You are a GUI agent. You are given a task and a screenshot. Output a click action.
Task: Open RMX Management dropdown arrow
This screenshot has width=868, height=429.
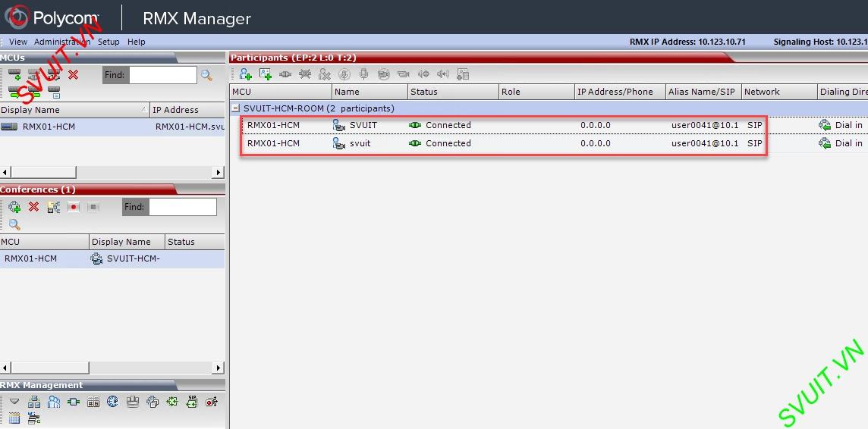pos(14,402)
